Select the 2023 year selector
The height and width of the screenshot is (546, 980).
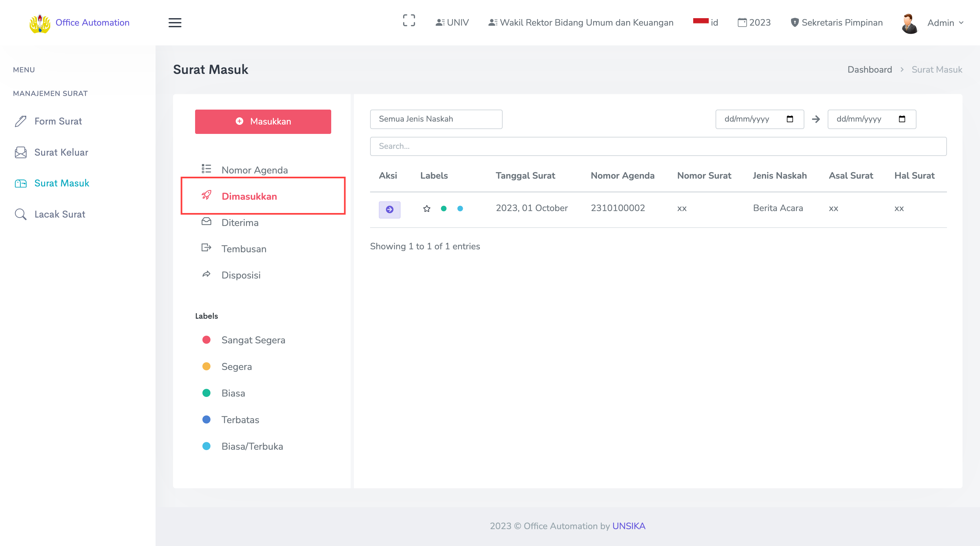pos(754,22)
